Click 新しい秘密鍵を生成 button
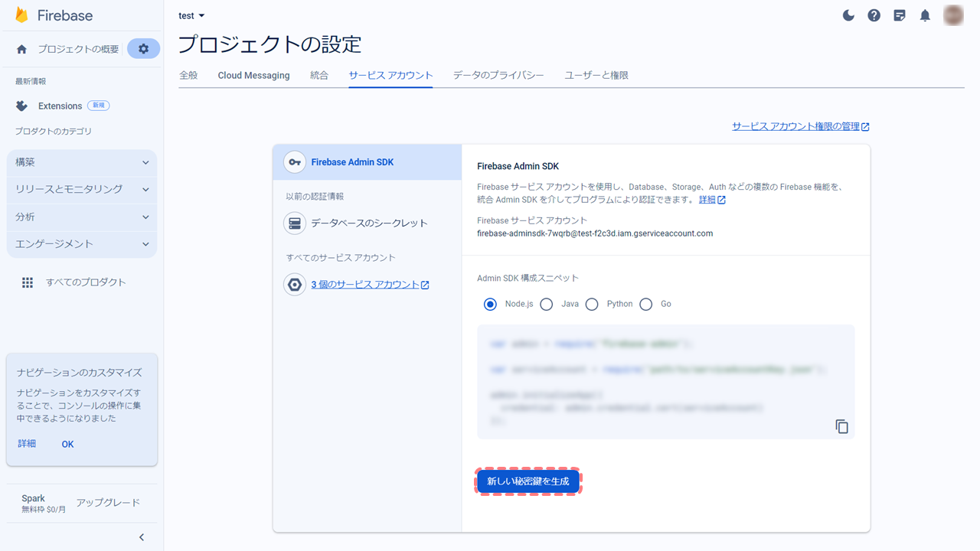 point(528,481)
